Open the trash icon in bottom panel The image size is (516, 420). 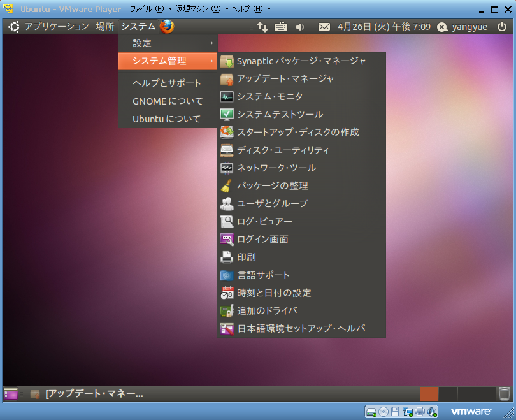pos(504,394)
